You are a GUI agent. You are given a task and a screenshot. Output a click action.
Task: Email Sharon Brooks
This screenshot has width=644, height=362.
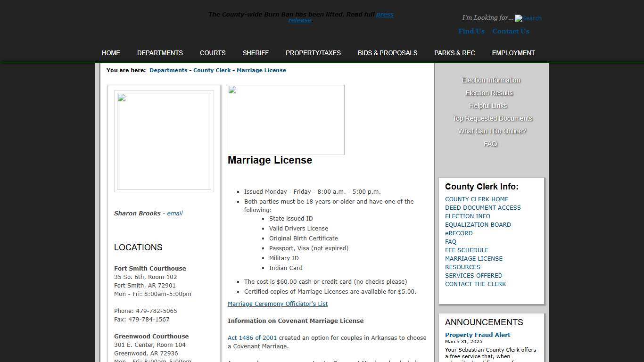coord(174,213)
